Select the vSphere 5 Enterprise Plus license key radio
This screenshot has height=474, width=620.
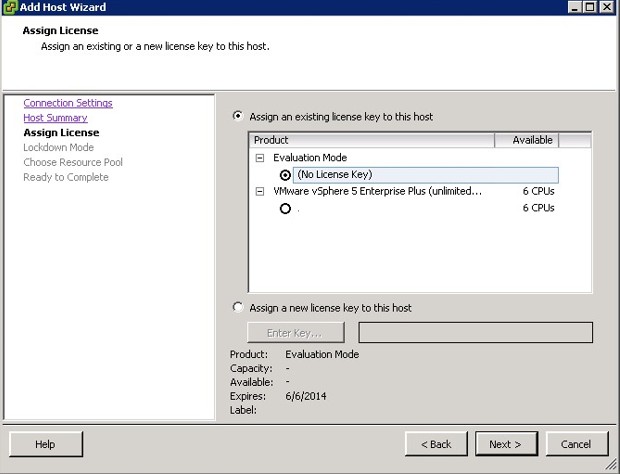coord(285,208)
